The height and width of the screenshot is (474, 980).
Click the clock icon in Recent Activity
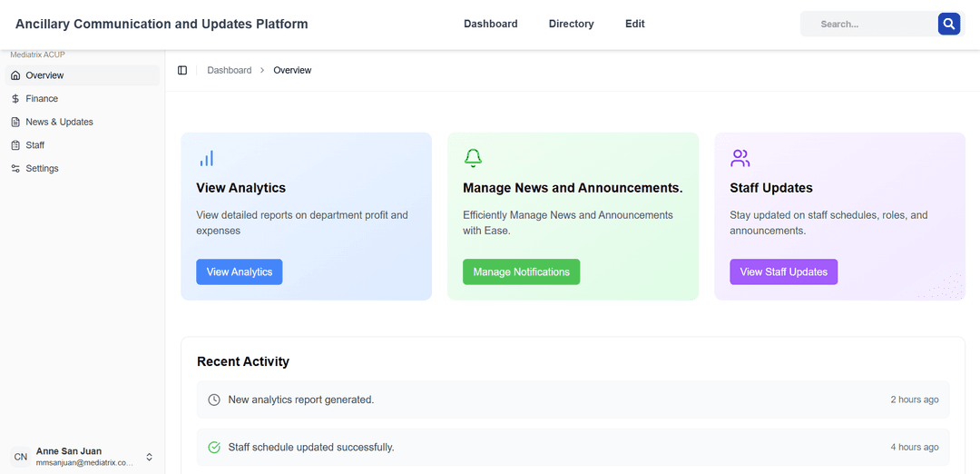pyautogui.click(x=214, y=400)
